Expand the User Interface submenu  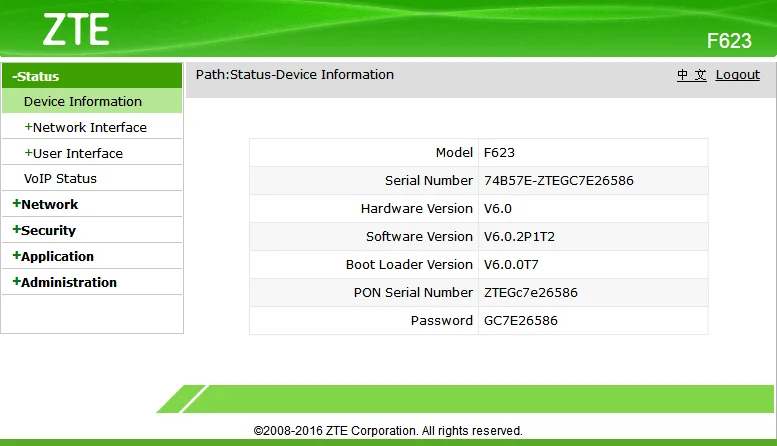pyautogui.click(x=92, y=153)
